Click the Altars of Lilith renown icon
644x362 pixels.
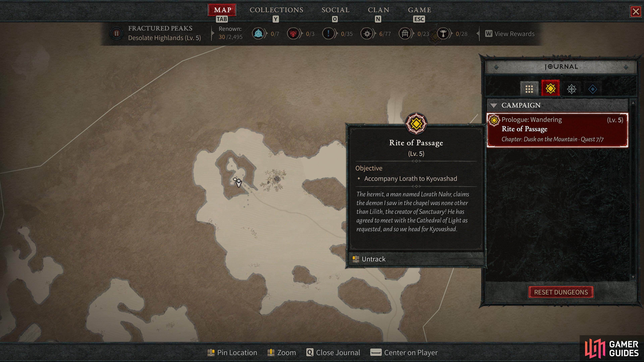[x=443, y=34]
